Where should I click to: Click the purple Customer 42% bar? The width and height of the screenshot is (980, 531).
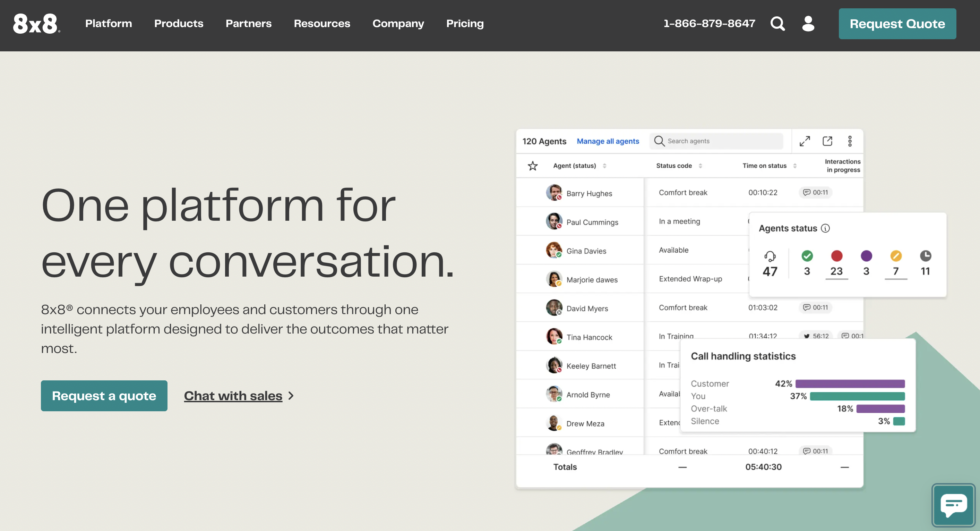click(x=850, y=384)
